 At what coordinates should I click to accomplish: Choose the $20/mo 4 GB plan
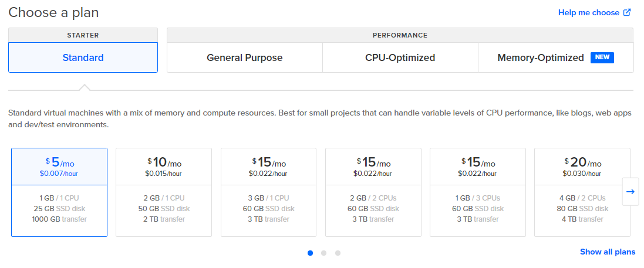tap(582, 192)
